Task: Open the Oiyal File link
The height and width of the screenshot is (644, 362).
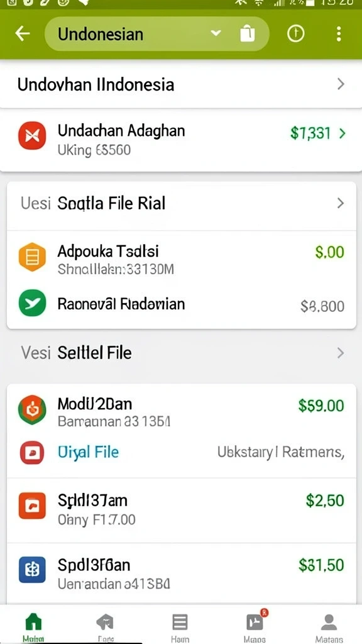Action: point(88,452)
